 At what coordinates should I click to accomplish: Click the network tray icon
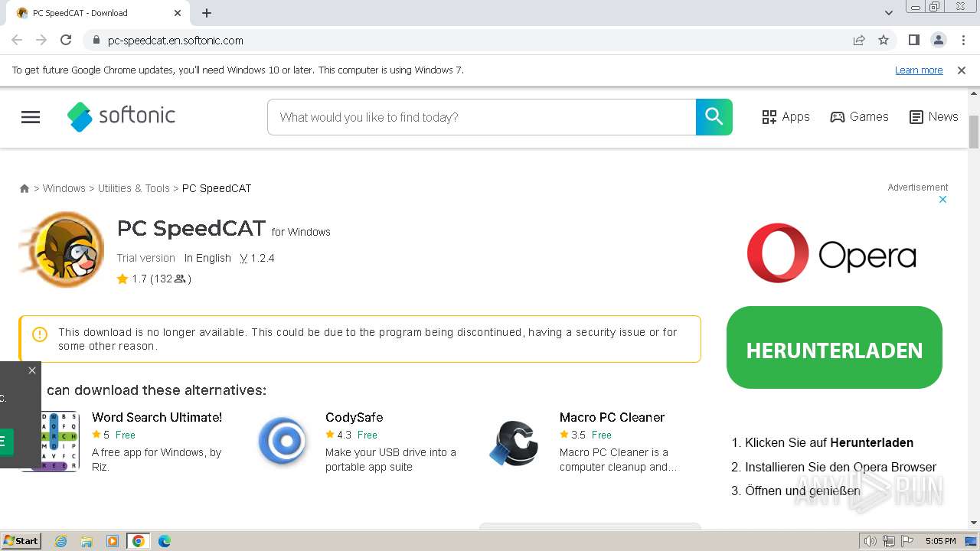click(888, 541)
